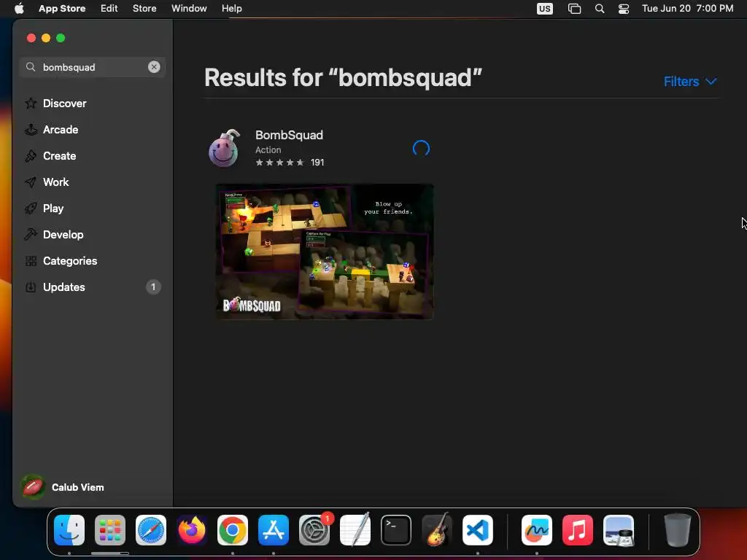Image resolution: width=747 pixels, height=560 pixels.
Task: Open the Window menu
Action: [x=189, y=8]
